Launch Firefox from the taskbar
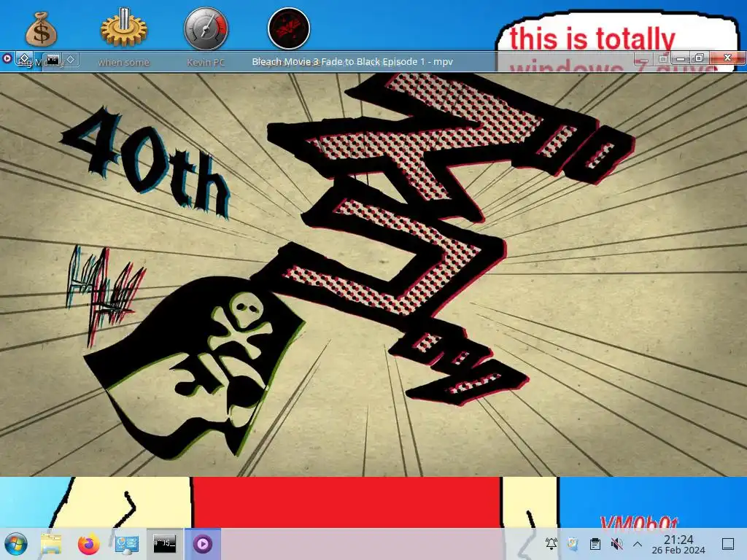 coord(88,544)
